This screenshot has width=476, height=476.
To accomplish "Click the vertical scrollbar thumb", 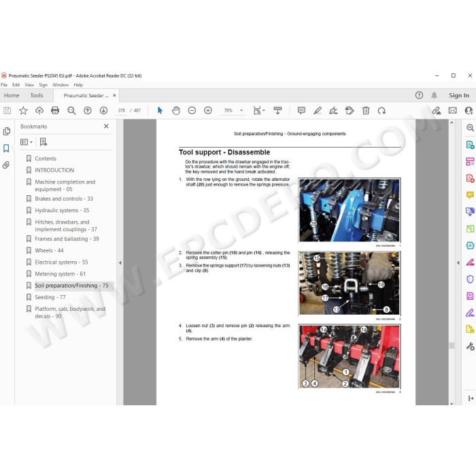I will pos(452,345).
